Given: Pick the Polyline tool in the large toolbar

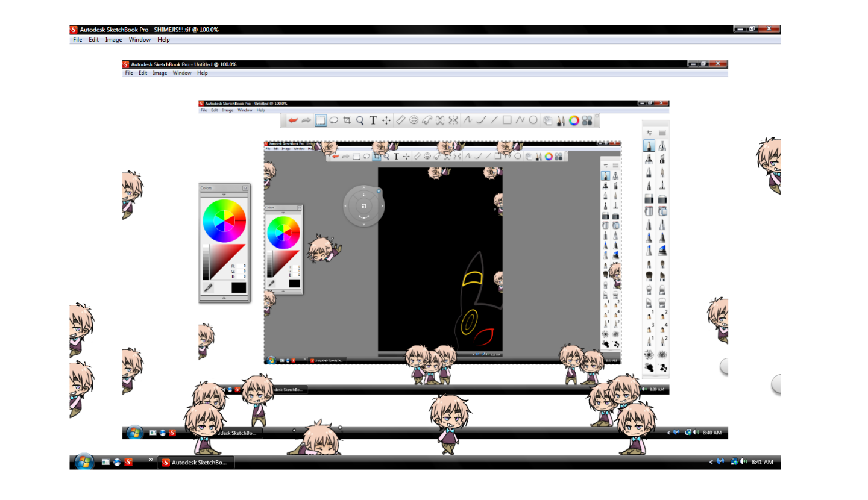Looking at the screenshot, I should tap(520, 120).
